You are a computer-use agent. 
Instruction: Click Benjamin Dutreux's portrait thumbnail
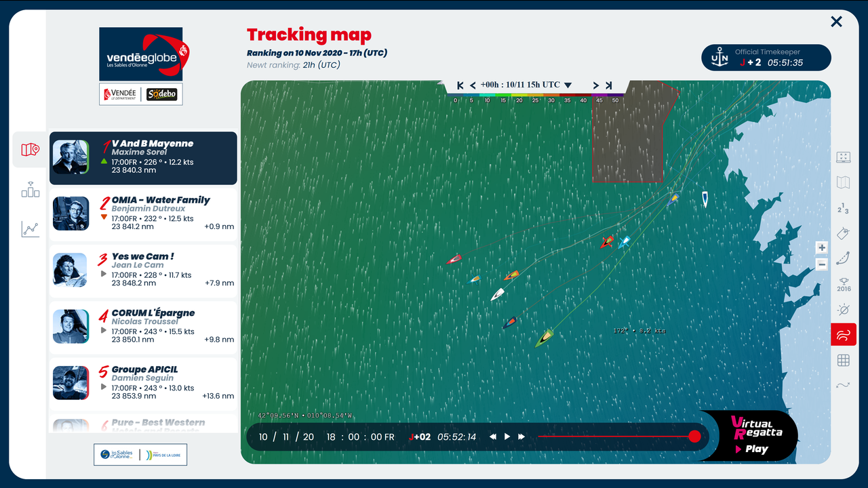[71, 213]
